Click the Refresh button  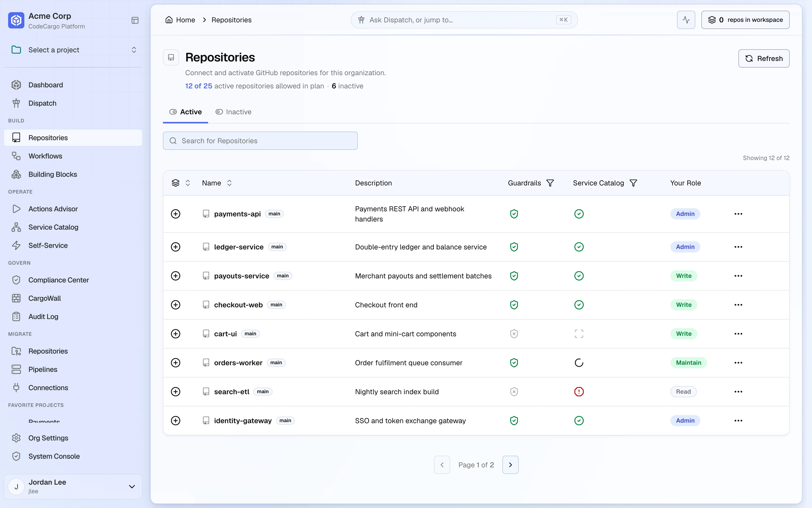(x=764, y=58)
